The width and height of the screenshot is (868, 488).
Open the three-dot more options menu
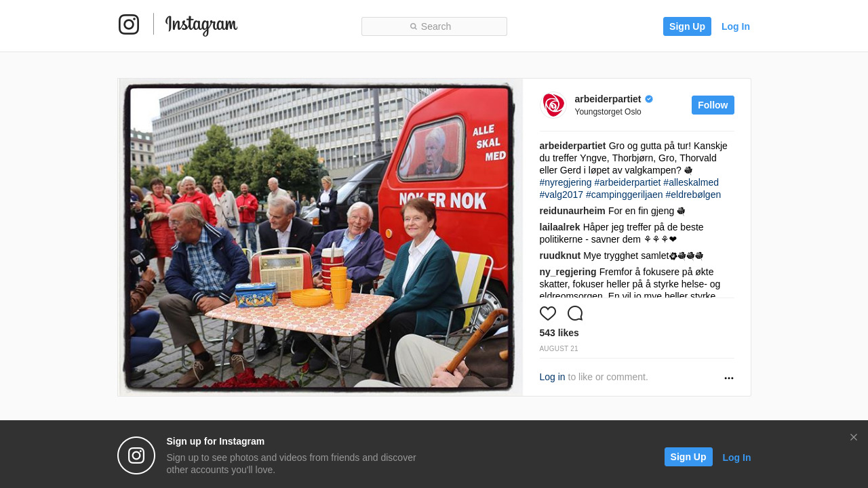(x=729, y=378)
